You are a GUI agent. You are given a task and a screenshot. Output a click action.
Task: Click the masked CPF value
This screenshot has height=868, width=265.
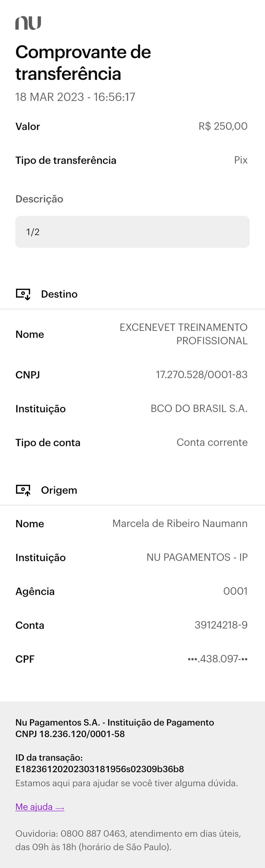point(217,659)
